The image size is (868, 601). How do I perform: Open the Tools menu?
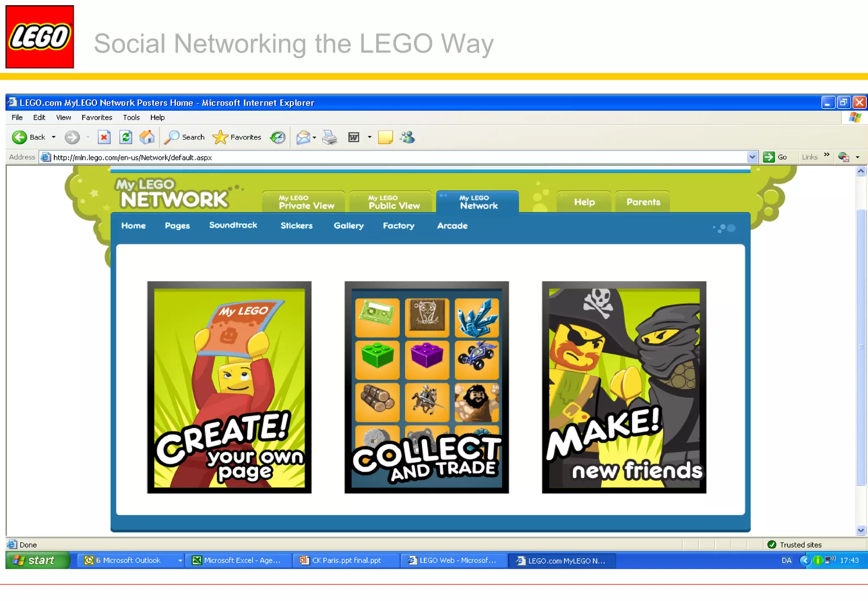[131, 117]
